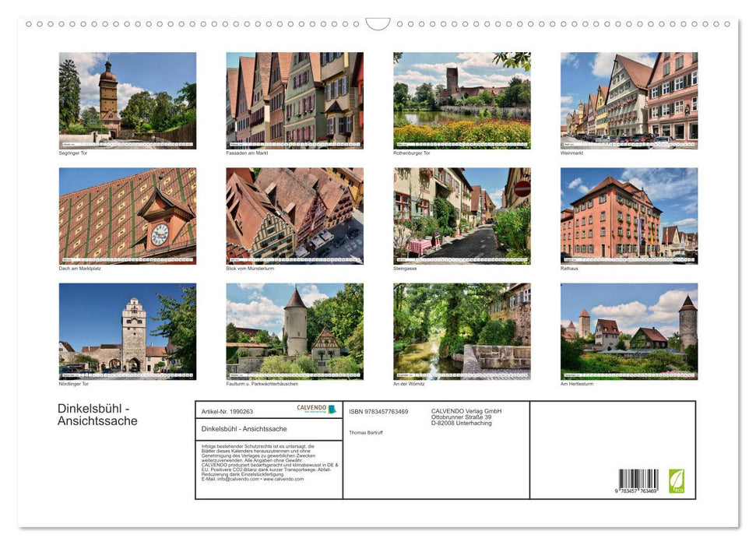This screenshot has height=545, width=756.
Task: Open the Segringer Tor thumbnail
Action: point(127,101)
